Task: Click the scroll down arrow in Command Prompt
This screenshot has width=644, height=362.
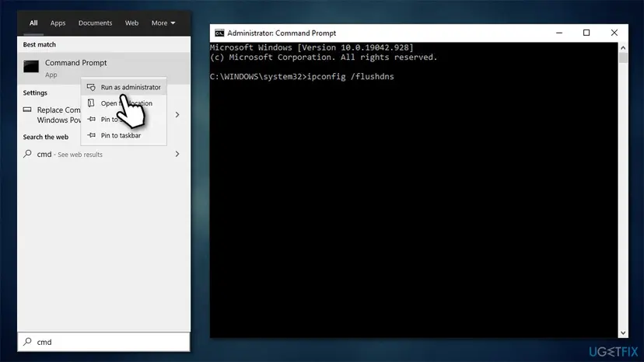Action: tap(623, 332)
